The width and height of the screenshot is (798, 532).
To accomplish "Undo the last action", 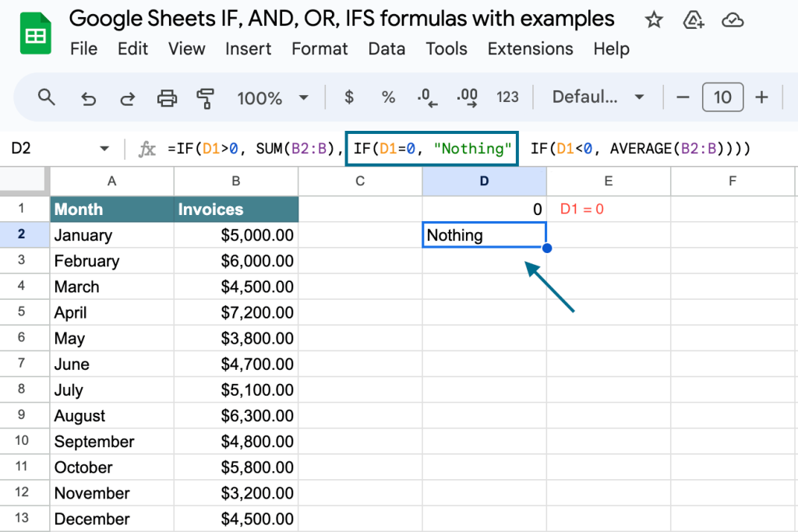I will [x=88, y=97].
